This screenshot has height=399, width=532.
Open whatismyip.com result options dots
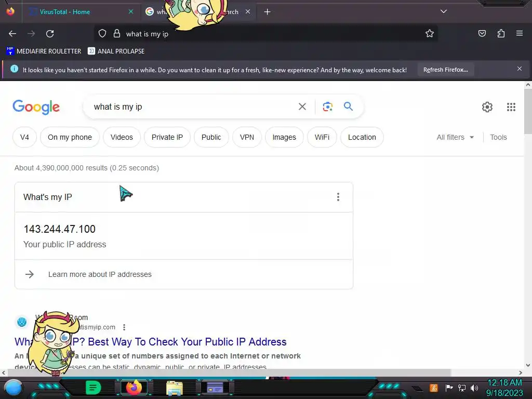[x=124, y=327]
